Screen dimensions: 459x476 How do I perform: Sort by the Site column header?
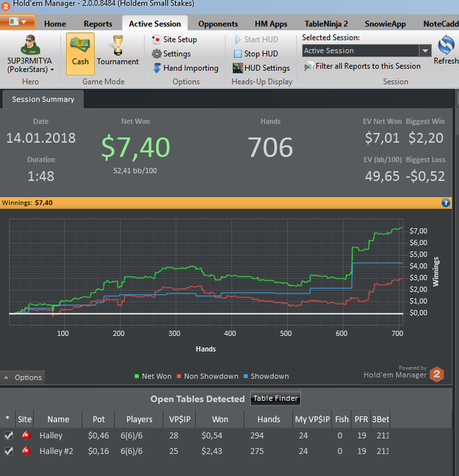tap(24, 420)
